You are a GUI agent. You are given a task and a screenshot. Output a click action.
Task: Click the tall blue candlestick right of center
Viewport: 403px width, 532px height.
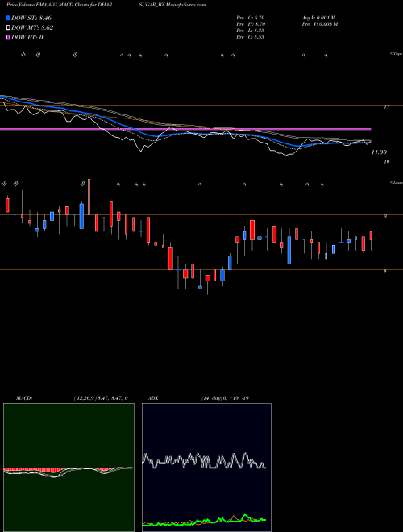point(289,250)
